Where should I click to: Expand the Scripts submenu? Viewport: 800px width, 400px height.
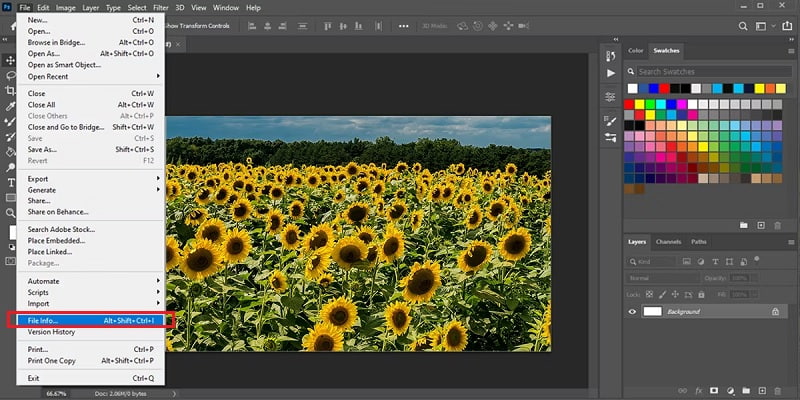[x=90, y=292]
